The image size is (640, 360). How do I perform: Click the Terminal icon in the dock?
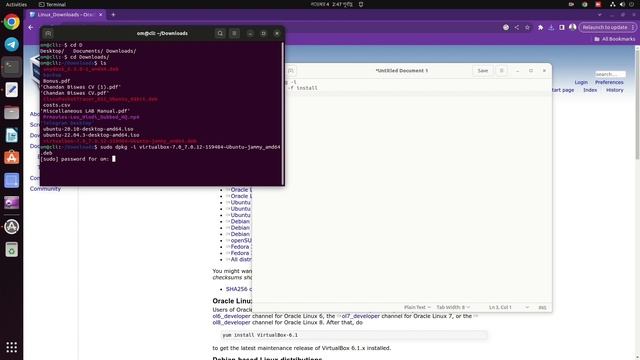tap(11, 67)
